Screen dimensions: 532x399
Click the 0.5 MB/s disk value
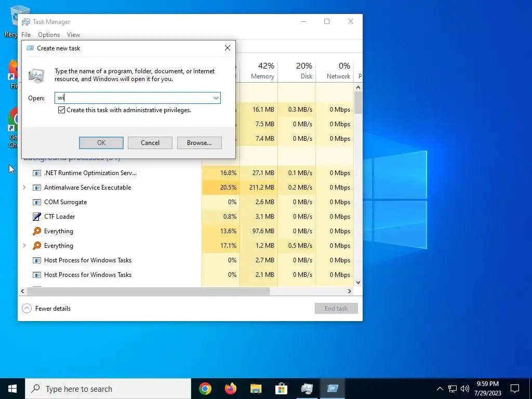300,246
